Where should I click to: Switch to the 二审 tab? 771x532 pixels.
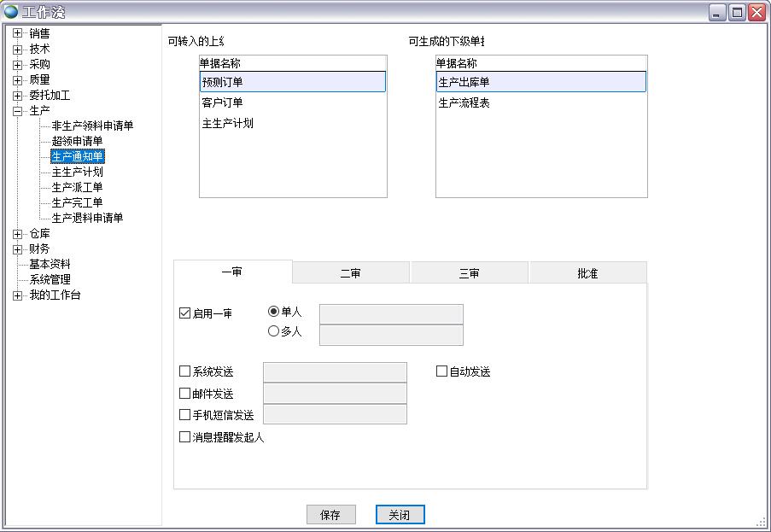pyautogui.click(x=350, y=272)
